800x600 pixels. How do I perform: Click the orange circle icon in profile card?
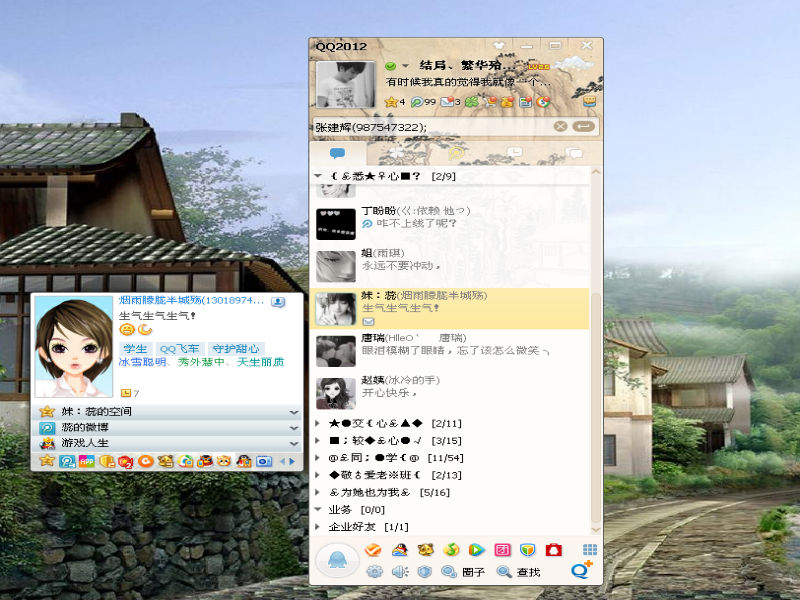146,461
